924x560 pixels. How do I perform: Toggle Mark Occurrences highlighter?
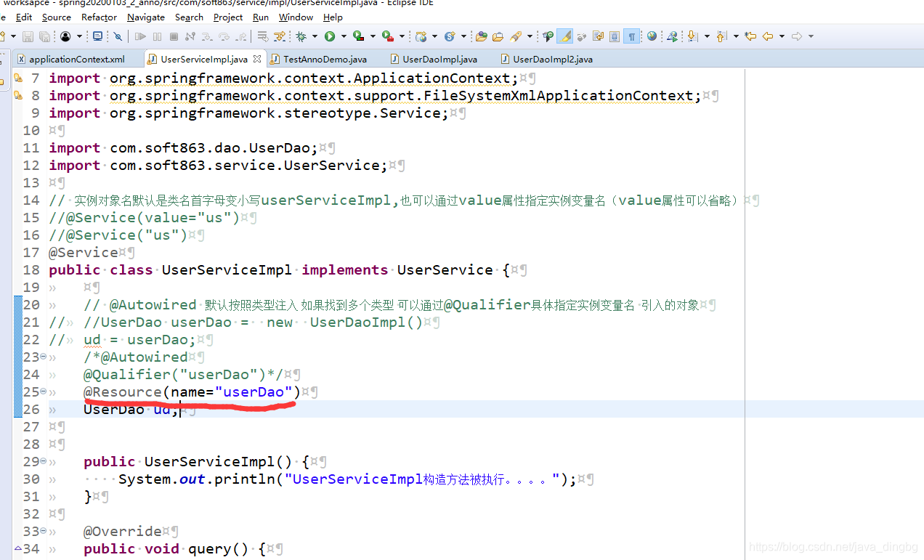[564, 36]
